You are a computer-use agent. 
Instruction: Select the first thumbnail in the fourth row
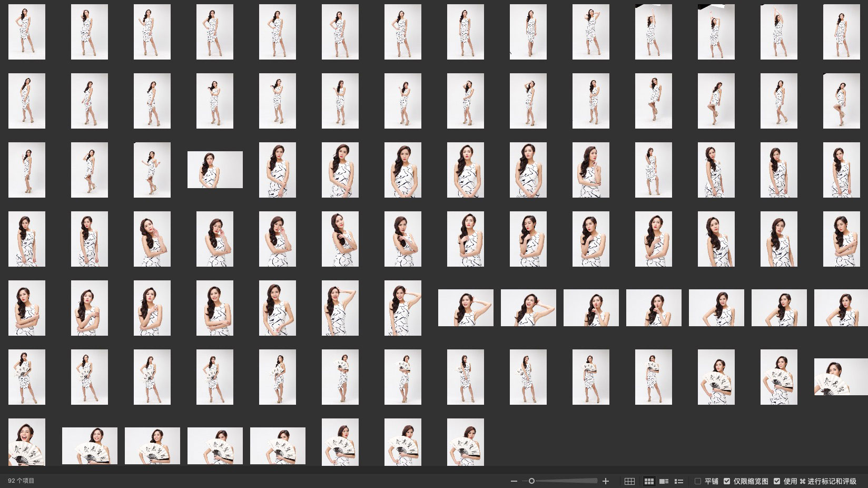point(27,239)
